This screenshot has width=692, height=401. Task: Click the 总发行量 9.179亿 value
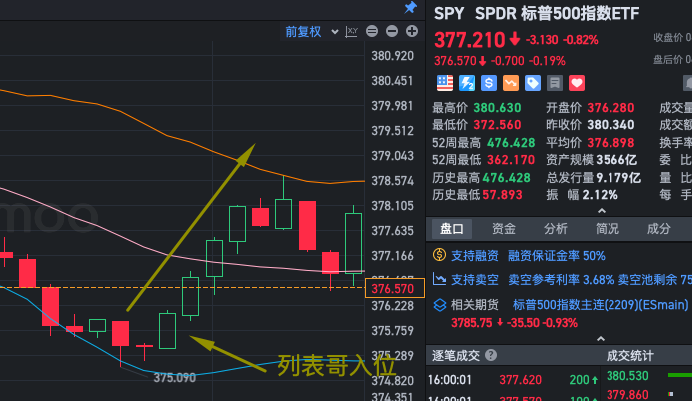(618, 178)
